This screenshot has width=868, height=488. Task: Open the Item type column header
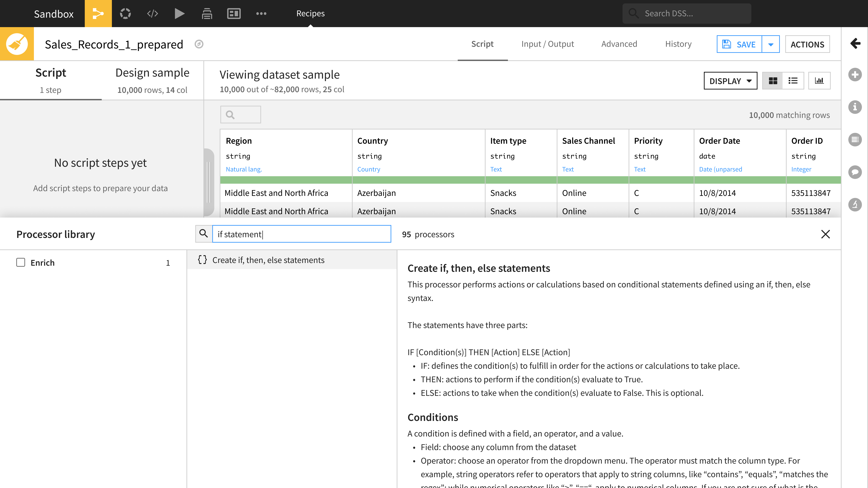pos(508,140)
